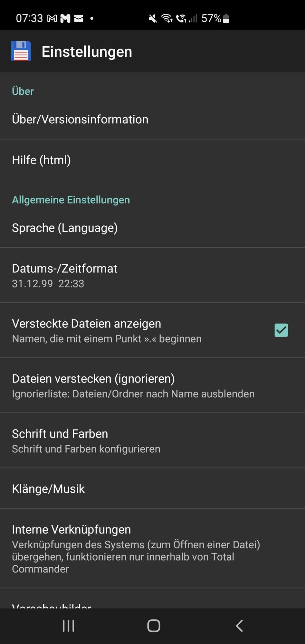The height and width of the screenshot is (644, 305).
Task: Tap the muted sound status icon
Action: tap(153, 18)
